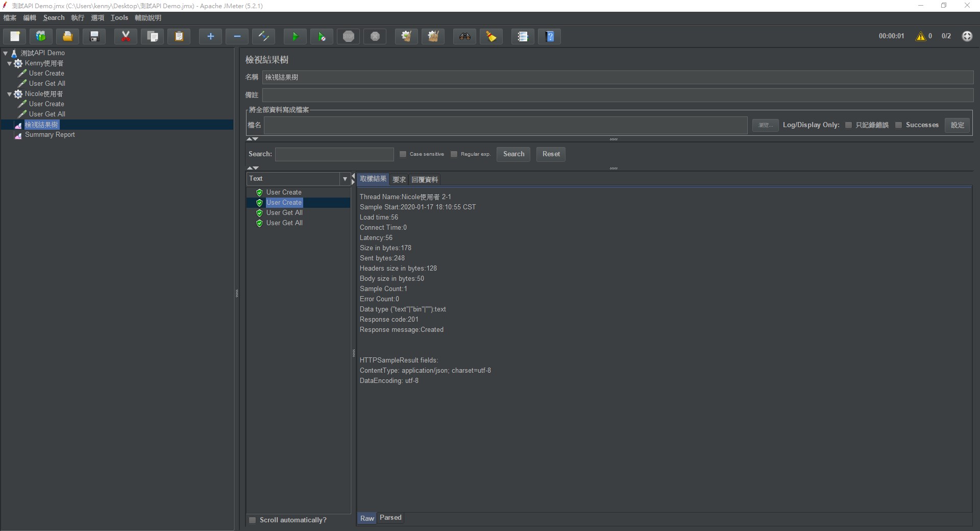Click the Function Helper list icon
980x531 pixels.
pos(522,36)
